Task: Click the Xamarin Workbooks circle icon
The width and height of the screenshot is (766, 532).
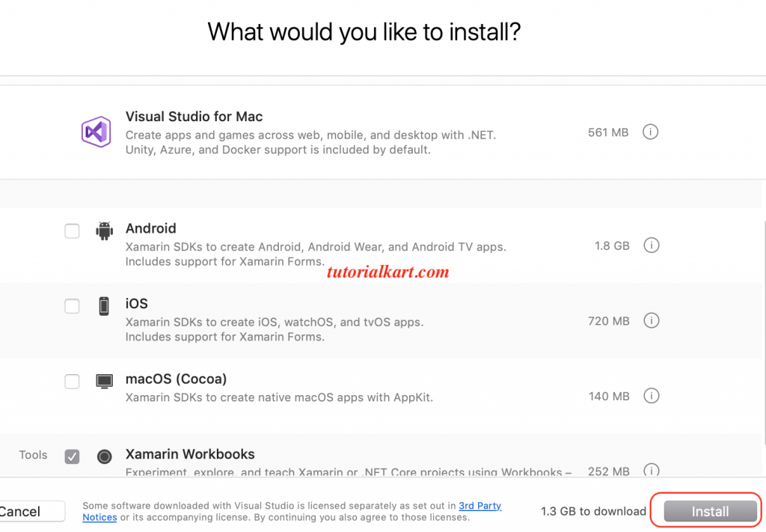Action: pyautogui.click(x=105, y=456)
